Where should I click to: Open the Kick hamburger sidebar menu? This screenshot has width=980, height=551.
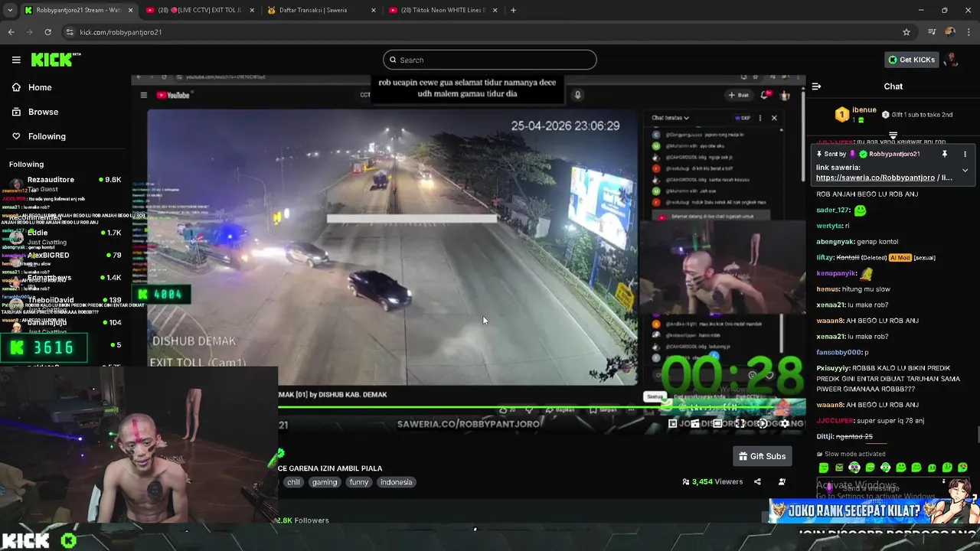pyautogui.click(x=16, y=60)
